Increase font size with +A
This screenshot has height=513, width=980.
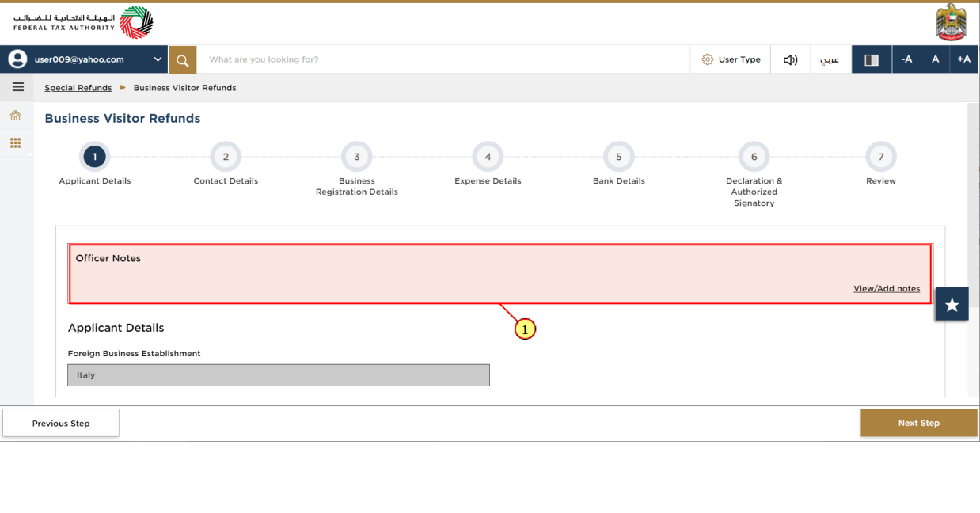click(x=963, y=59)
